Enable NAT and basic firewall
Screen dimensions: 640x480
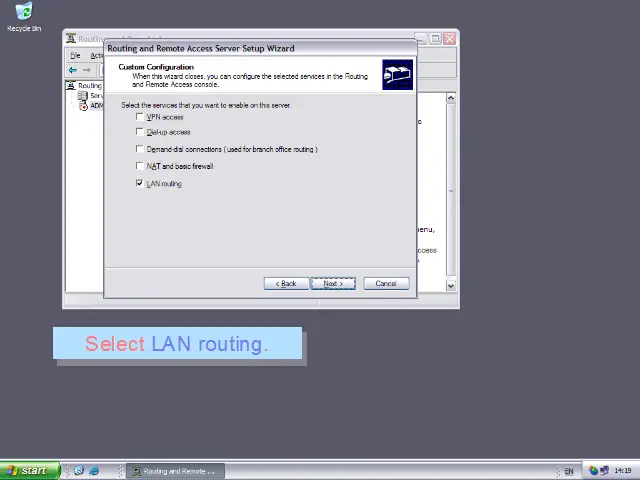[x=140, y=166]
